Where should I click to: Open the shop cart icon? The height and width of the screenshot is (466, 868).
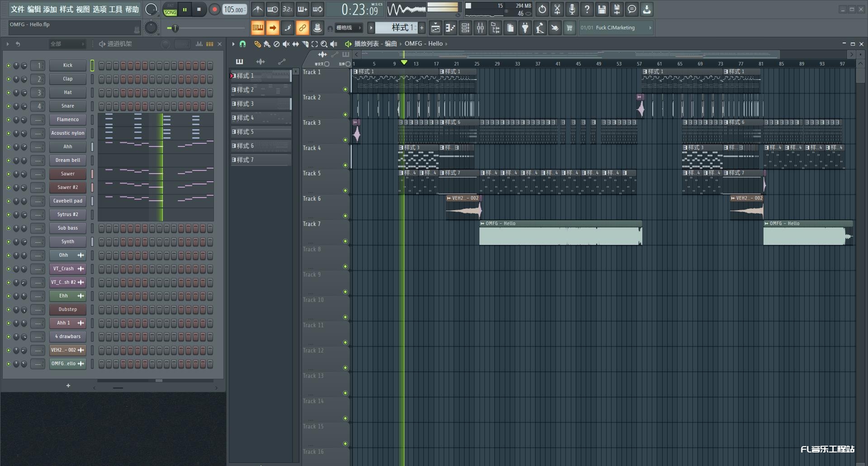569,28
